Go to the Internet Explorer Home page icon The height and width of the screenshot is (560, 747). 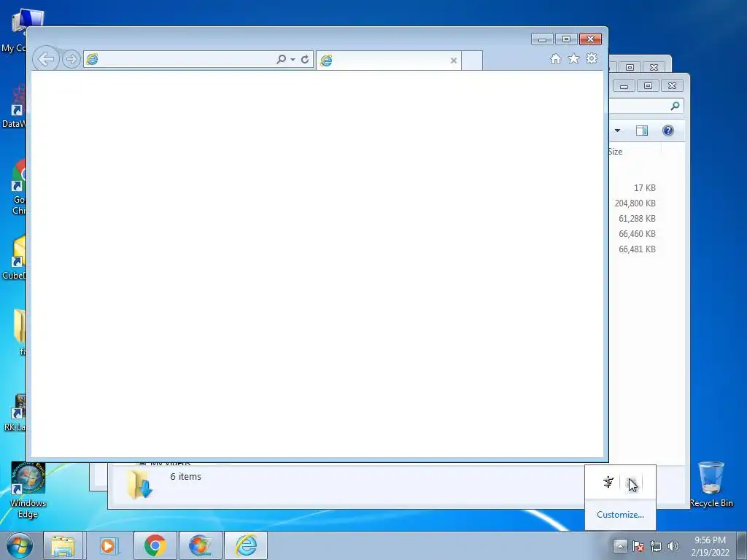point(555,59)
